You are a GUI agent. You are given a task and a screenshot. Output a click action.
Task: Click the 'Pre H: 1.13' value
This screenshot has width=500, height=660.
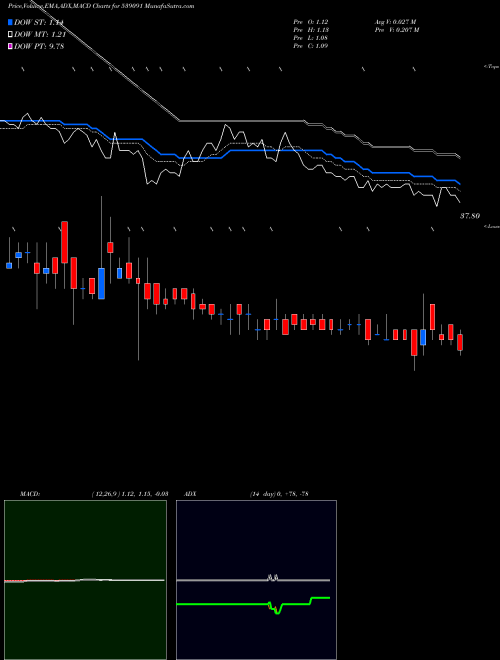[311, 30]
